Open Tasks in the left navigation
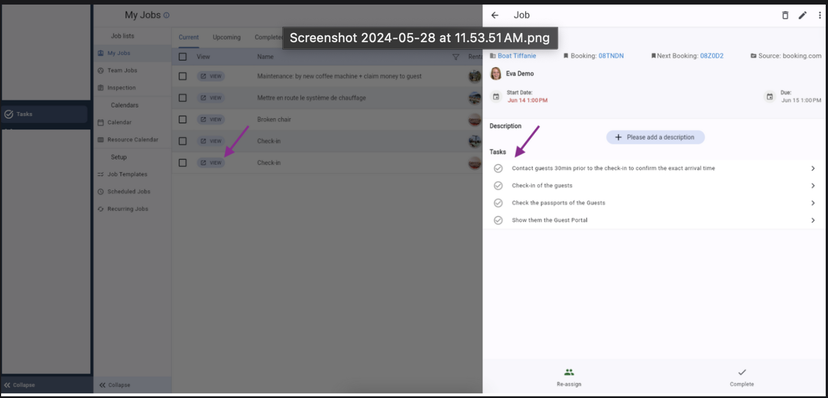Image resolution: width=828 pixels, height=398 pixels. tap(44, 114)
